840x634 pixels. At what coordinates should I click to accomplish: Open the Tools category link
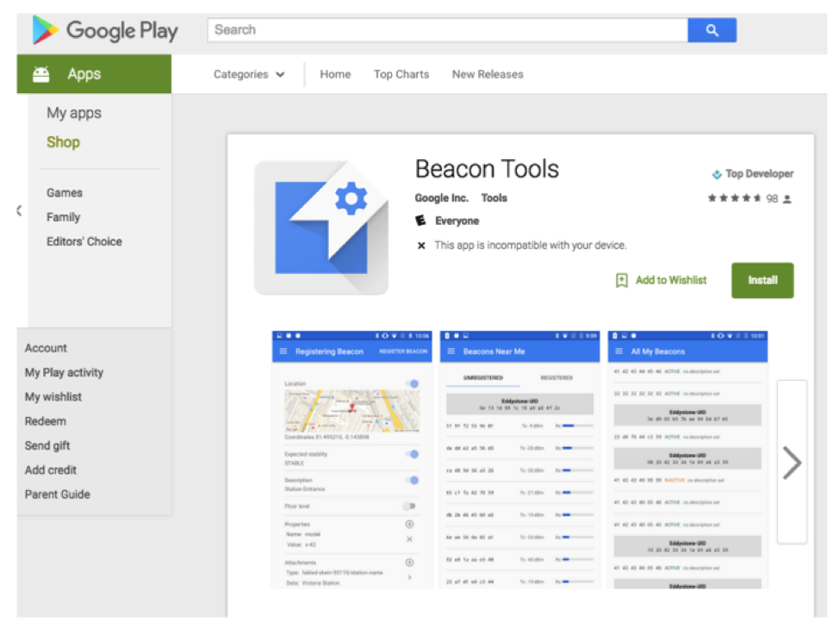494,198
